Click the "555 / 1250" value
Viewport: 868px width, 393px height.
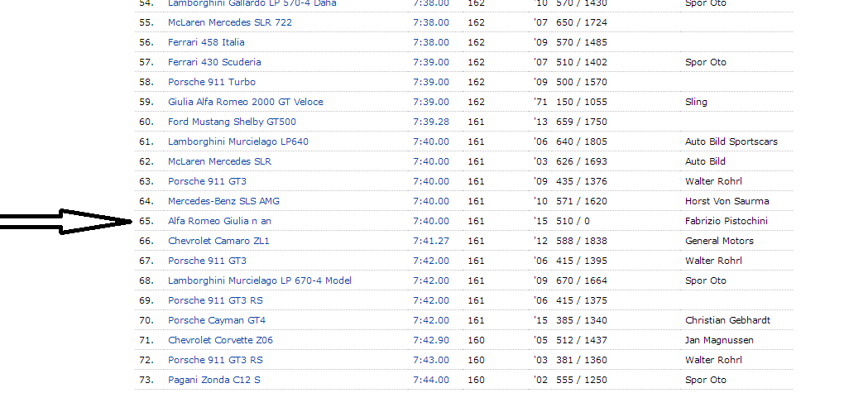[x=581, y=381]
